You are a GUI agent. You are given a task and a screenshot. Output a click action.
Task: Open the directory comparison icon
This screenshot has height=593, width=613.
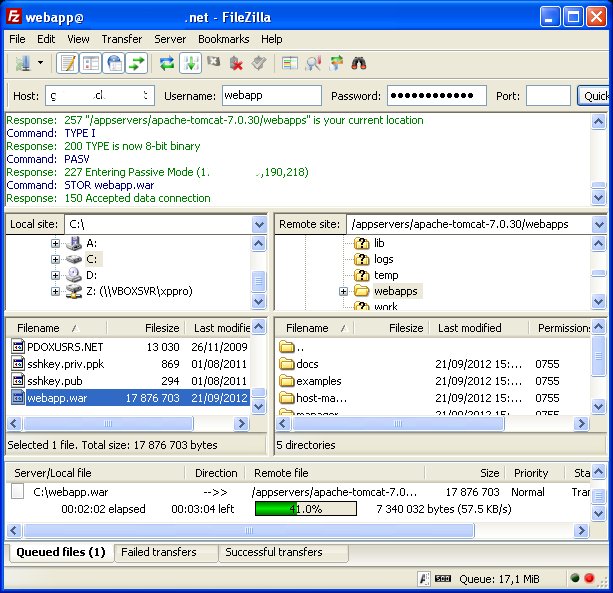[290, 63]
